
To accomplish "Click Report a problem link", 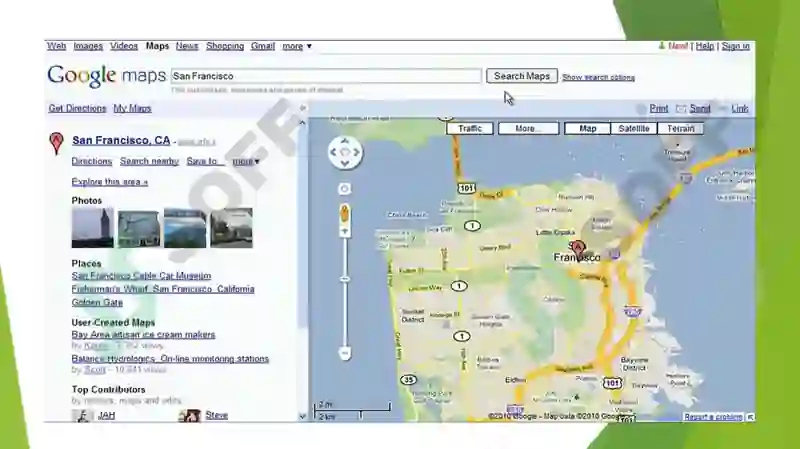I will coord(713,417).
